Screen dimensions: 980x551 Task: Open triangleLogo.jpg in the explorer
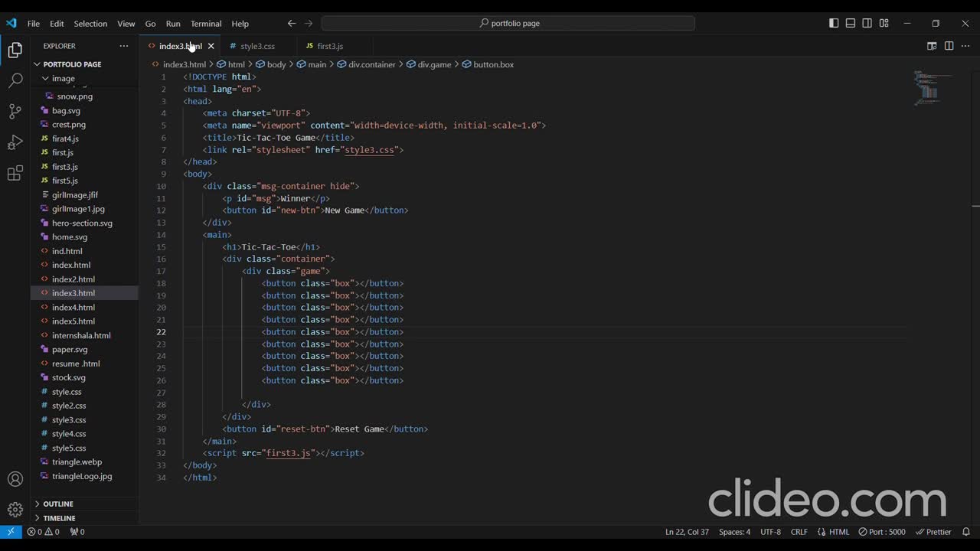click(82, 476)
